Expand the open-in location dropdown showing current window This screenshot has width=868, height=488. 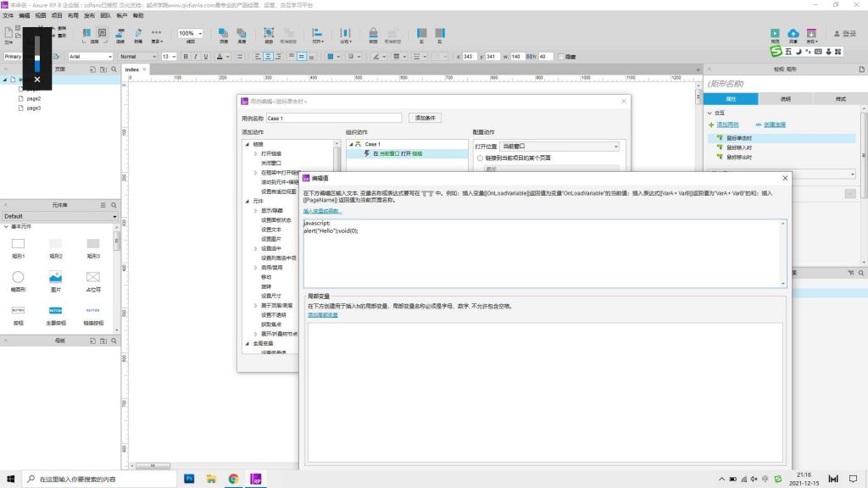[559, 147]
